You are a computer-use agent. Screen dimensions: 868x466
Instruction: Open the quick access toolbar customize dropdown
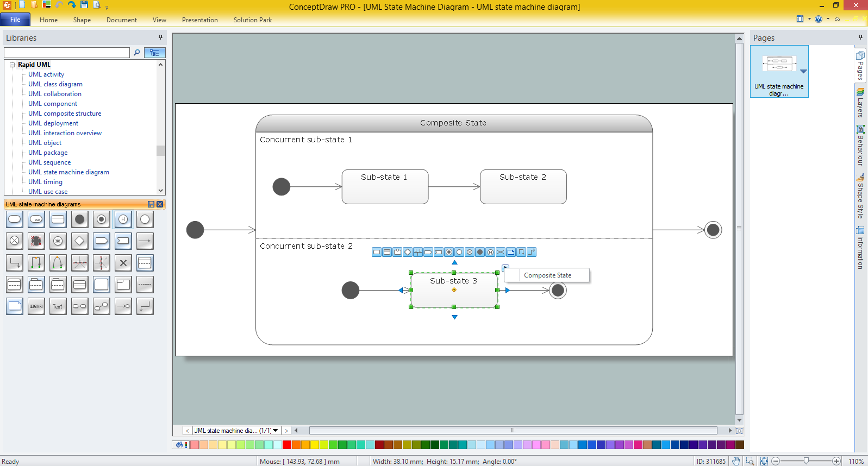click(x=107, y=7)
